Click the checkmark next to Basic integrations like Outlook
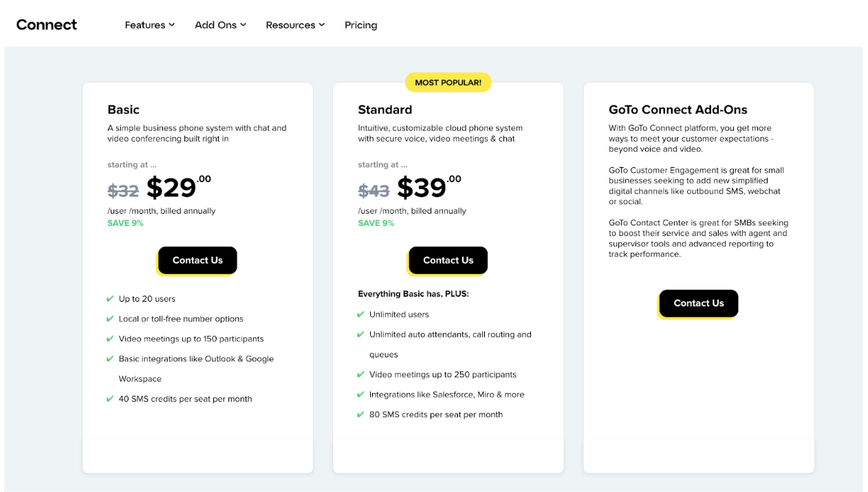 (110, 359)
